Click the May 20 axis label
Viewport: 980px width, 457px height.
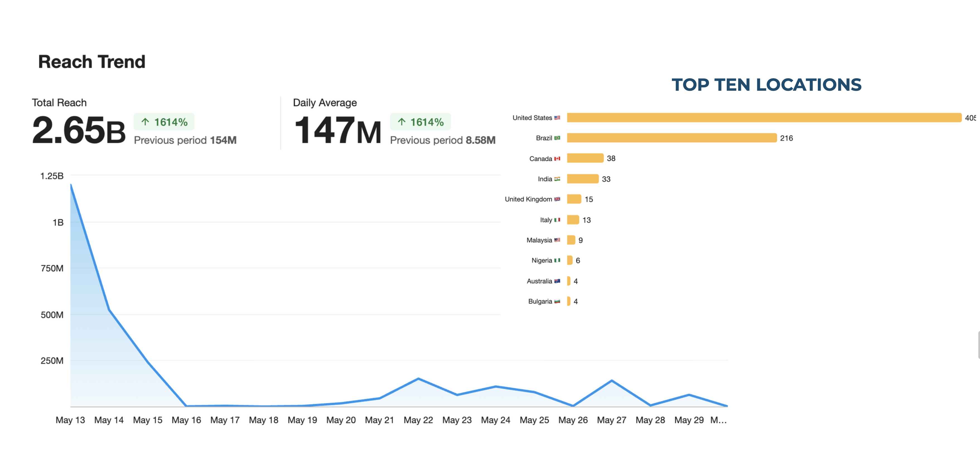(341, 420)
